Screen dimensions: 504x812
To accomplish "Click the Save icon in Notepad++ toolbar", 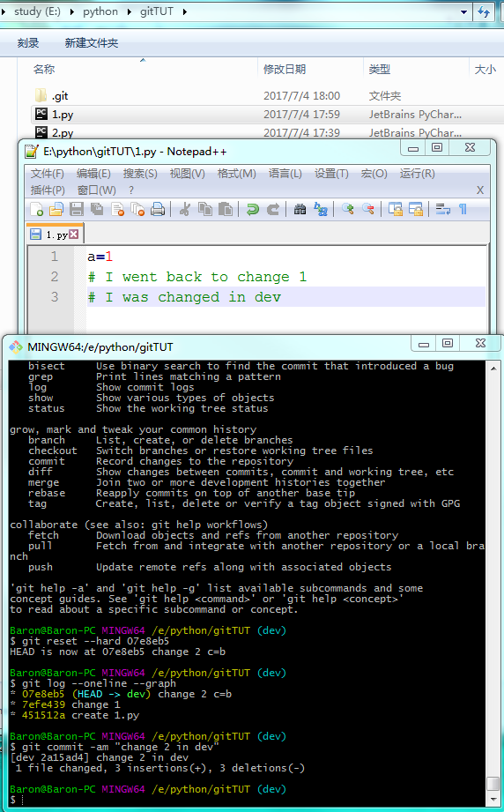I will click(77, 209).
